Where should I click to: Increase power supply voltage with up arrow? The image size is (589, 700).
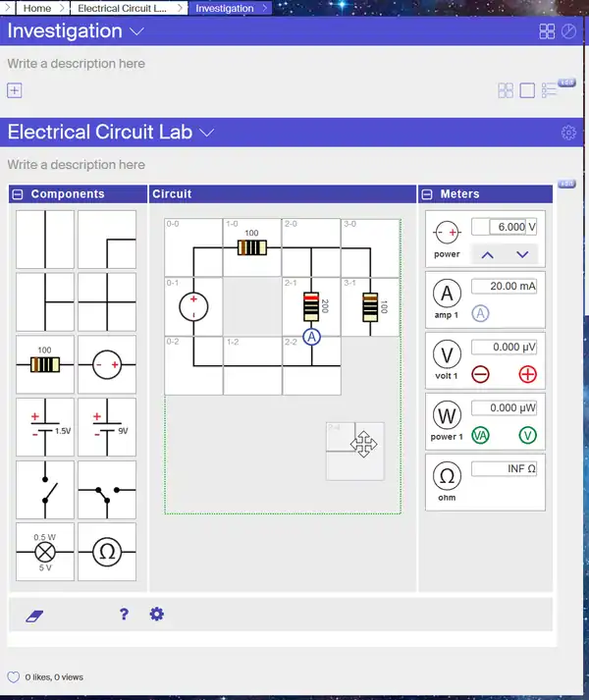pyautogui.click(x=487, y=254)
